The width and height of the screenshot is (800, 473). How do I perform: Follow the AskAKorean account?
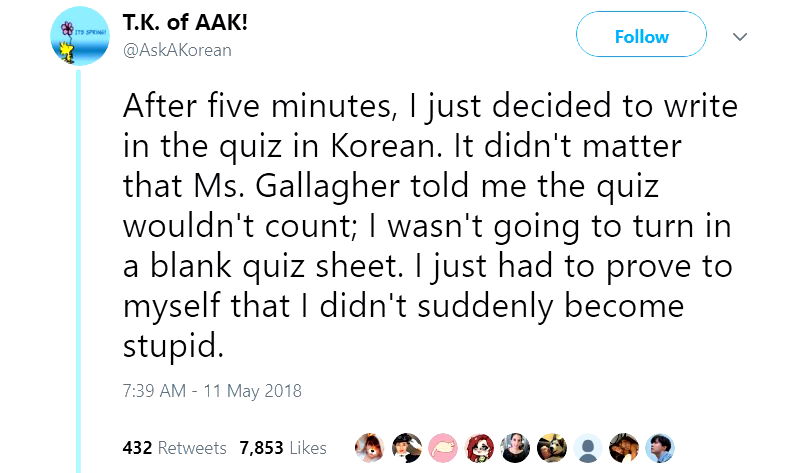coord(641,37)
